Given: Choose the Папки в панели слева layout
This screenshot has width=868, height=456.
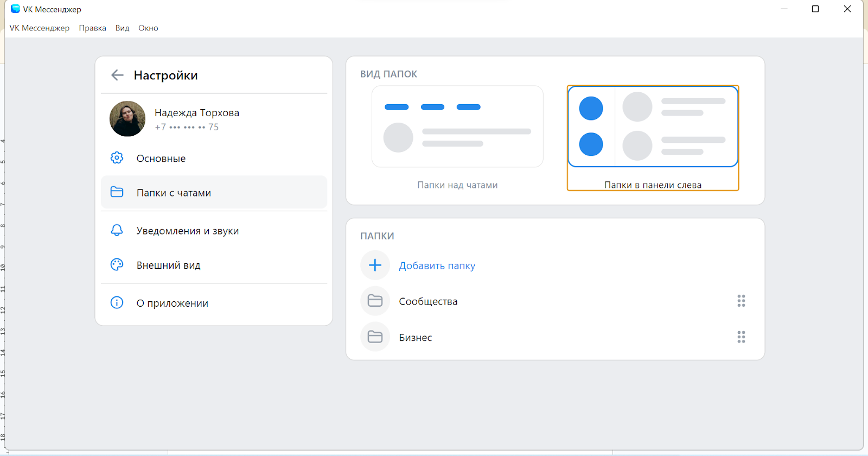Looking at the screenshot, I should [653, 127].
